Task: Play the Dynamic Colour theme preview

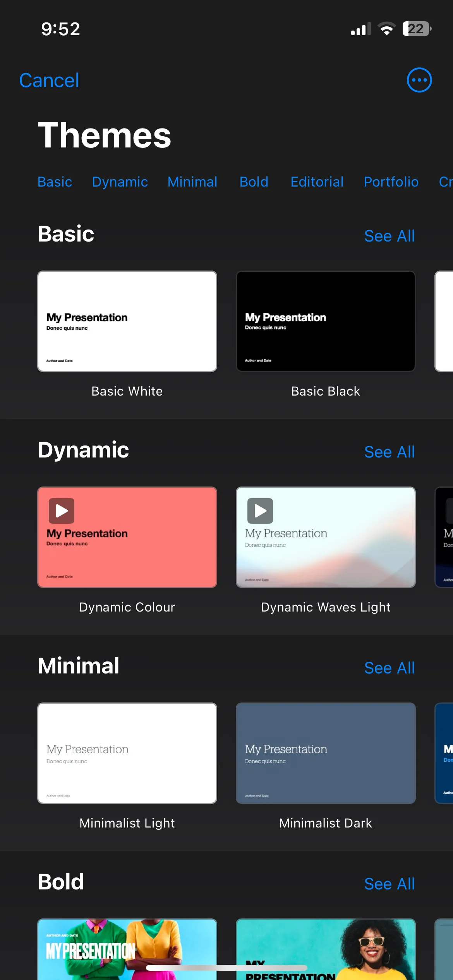Action: click(x=62, y=511)
